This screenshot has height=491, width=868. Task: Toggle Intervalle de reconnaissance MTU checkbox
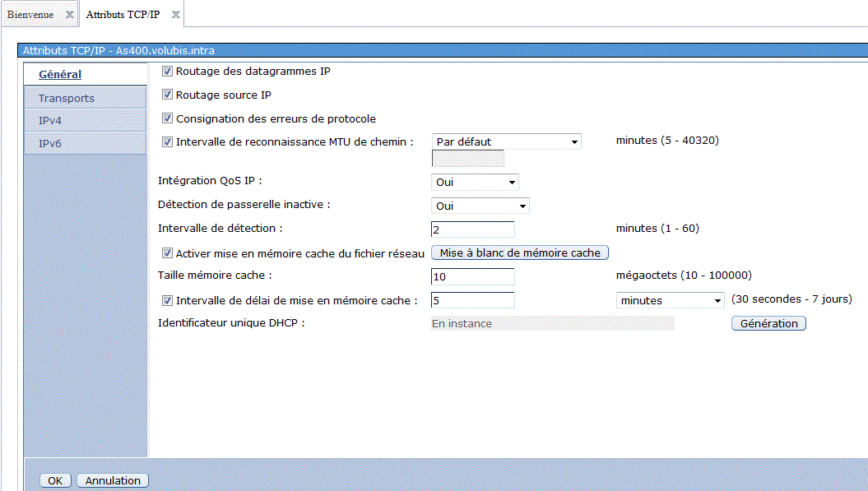point(167,141)
